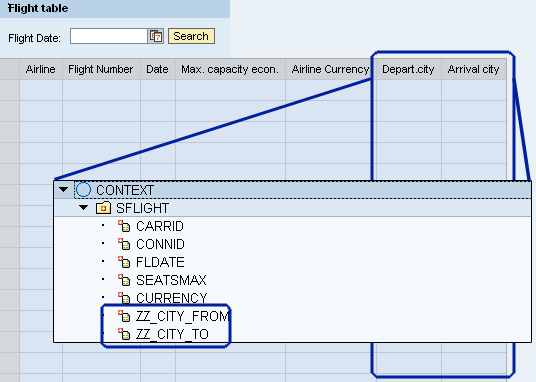Select the SEATSMAX attribute icon

pos(124,280)
